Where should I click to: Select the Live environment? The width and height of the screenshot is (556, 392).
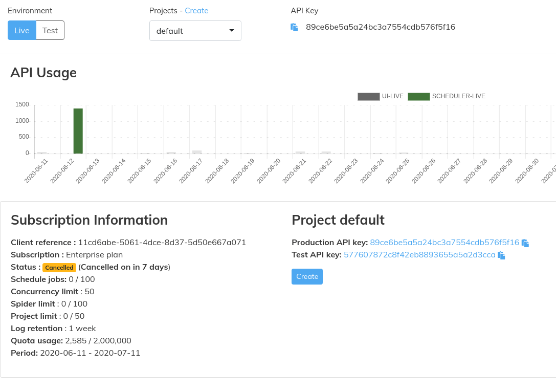(x=21, y=30)
